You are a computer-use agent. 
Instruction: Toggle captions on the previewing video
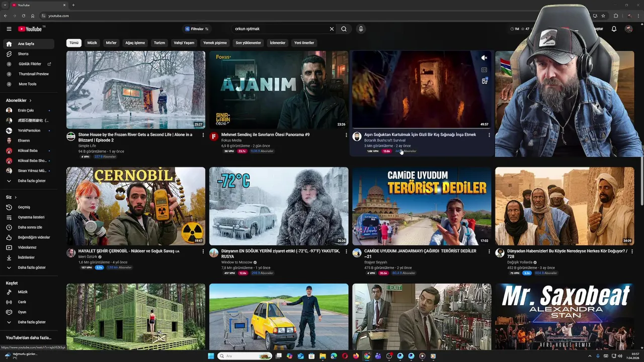pos(484,69)
